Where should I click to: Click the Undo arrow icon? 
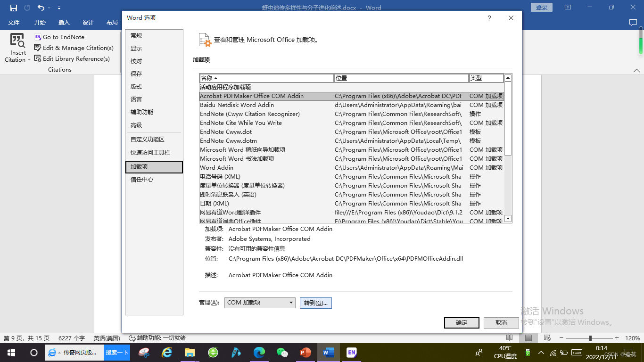tap(41, 8)
